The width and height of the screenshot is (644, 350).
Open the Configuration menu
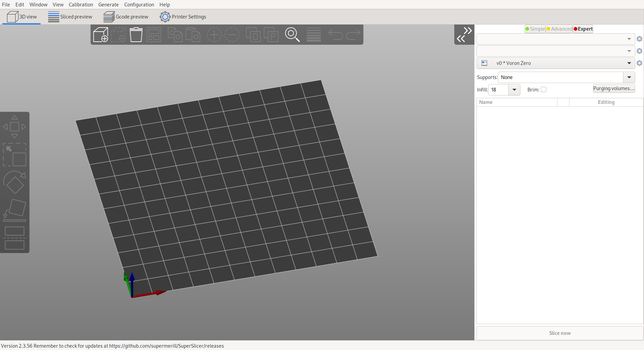point(139,5)
